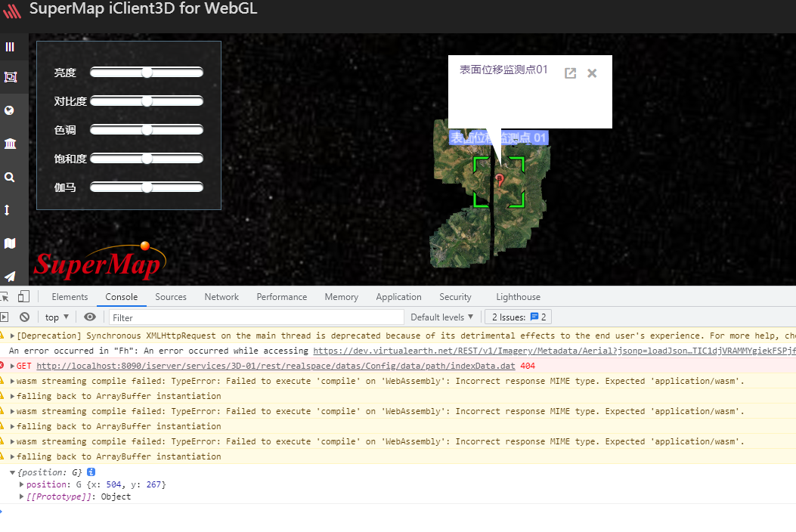Open the dev.virtualearth.net imagery metadata link
Viewport: 796px width, 532px height.
click(x=554, y=351)
